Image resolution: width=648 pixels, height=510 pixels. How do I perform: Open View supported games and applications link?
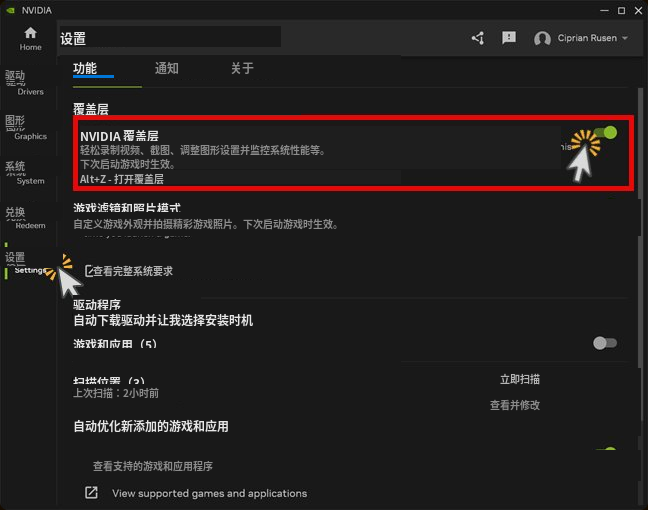click(210, 493)
